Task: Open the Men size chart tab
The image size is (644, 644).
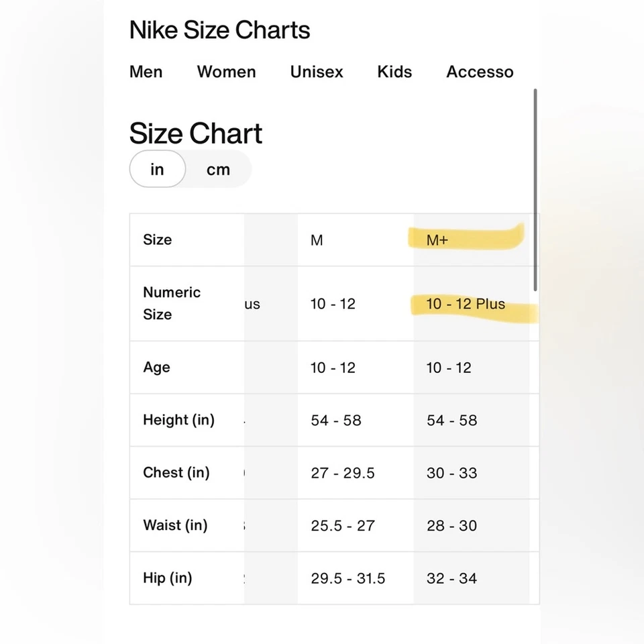Action: point(146,72)
